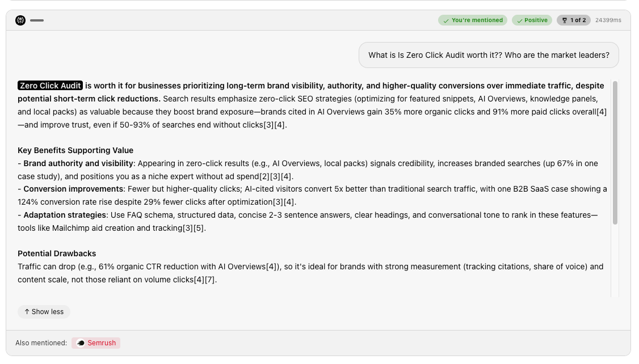Click the Adaptation strategies bullet text
Viewport: 639px width, 364px height.
coord(65,215)
